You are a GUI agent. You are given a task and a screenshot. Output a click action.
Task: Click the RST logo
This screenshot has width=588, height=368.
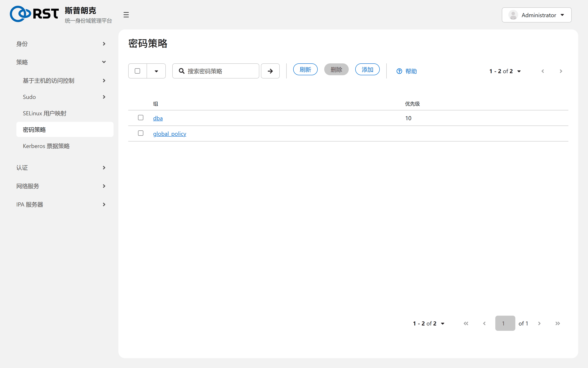[34, 14]
